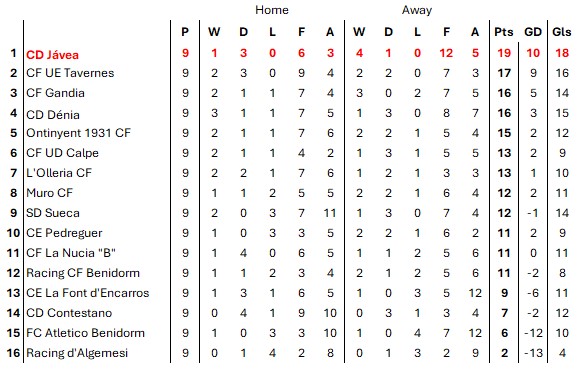The height and width of the screenshot is (371, 582).
Task: Click the Gls column header
Action: tap(562, 32)
